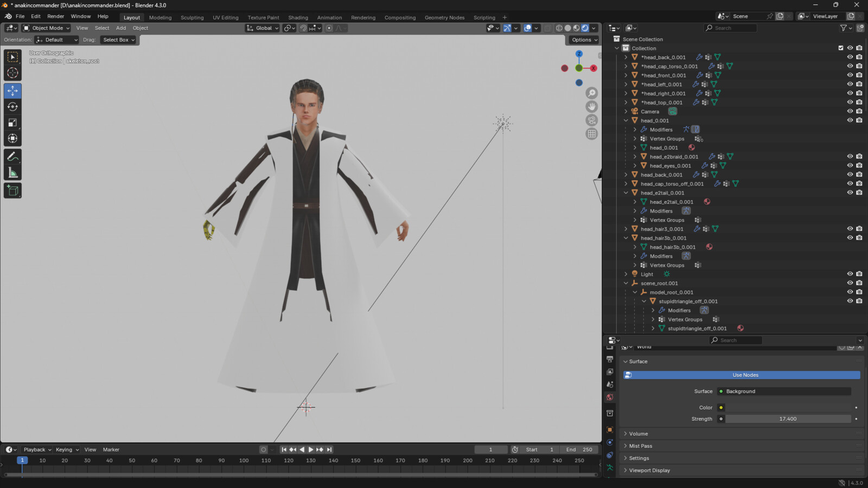Toggle the Collection exclude checkbox
The height and width of the screenshot is (488, 868).
(841, 48)
